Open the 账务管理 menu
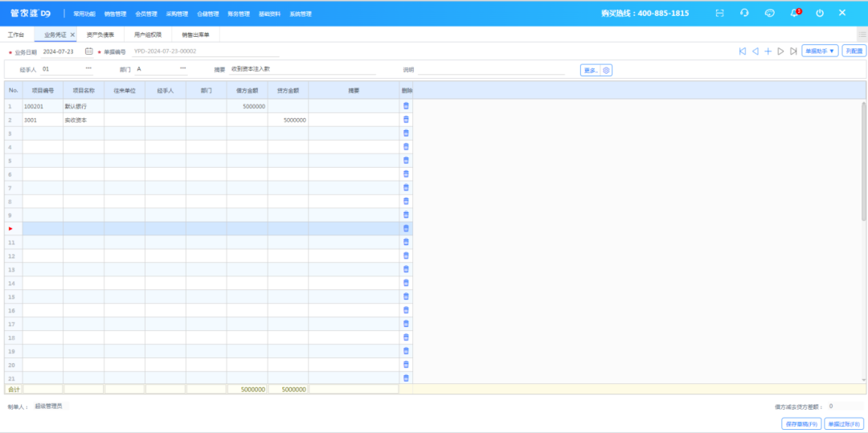The image size is (868, 433). [x=239, y=14]
